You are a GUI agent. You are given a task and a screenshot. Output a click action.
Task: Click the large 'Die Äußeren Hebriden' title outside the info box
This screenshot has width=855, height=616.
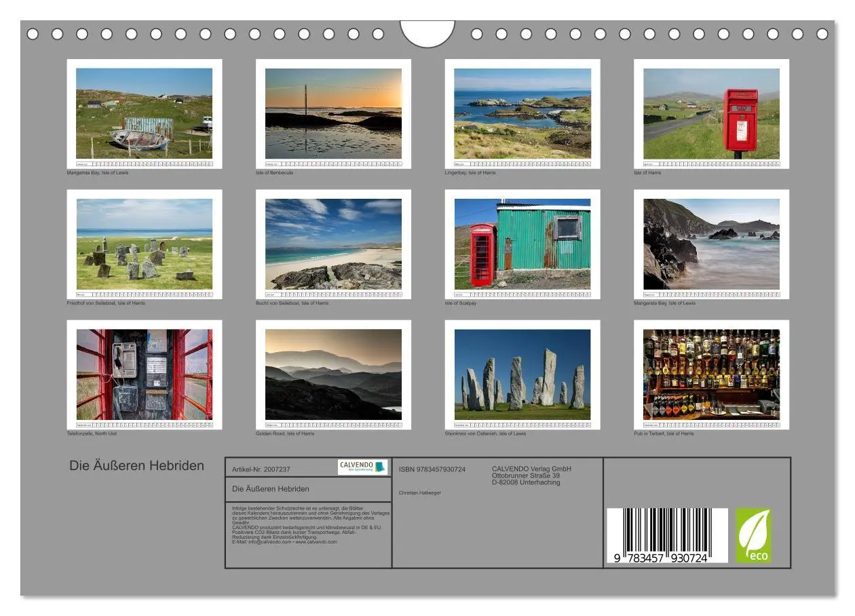(x=136, y=466)
